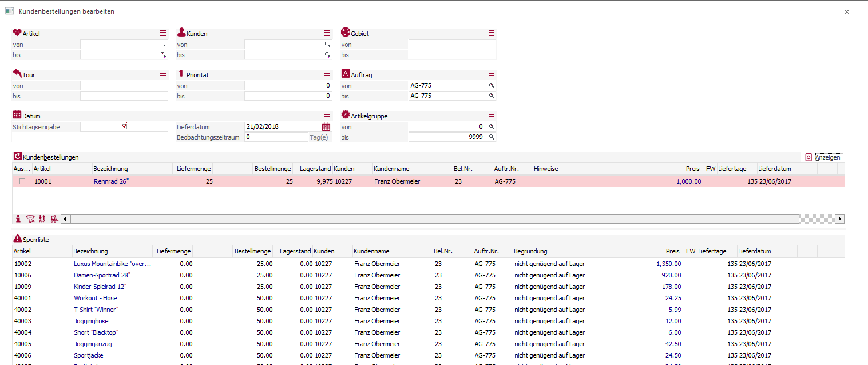Open the lookup for Auftrag von AG-775
868x365 pixels.
tap(491, 86)
